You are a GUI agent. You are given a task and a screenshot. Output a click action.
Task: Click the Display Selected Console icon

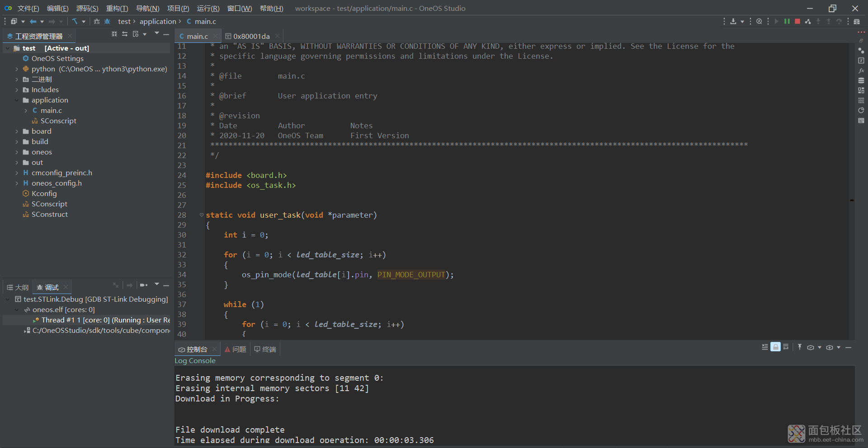coord(811,347)
